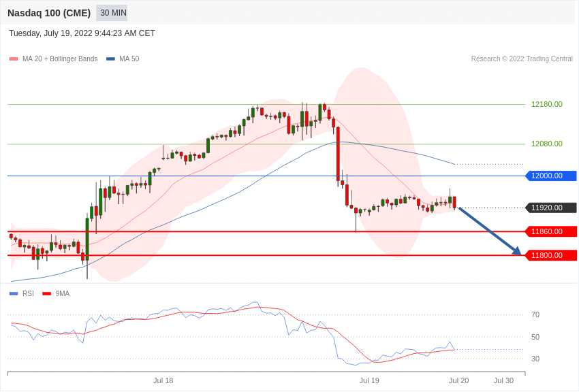This screenshot has height=392, width=579.
Task: Click the red 9MA legend swatch
Action: [x=47, y=293]
